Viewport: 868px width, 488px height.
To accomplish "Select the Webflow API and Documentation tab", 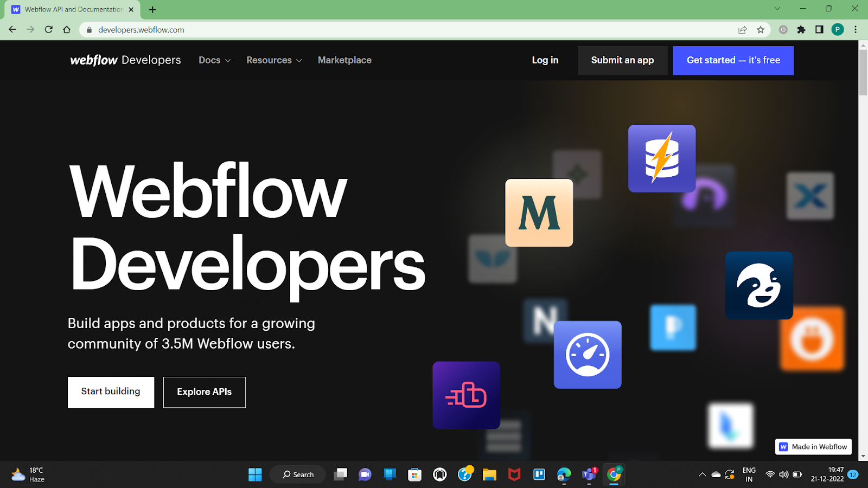I will click(x=73, y=9).
